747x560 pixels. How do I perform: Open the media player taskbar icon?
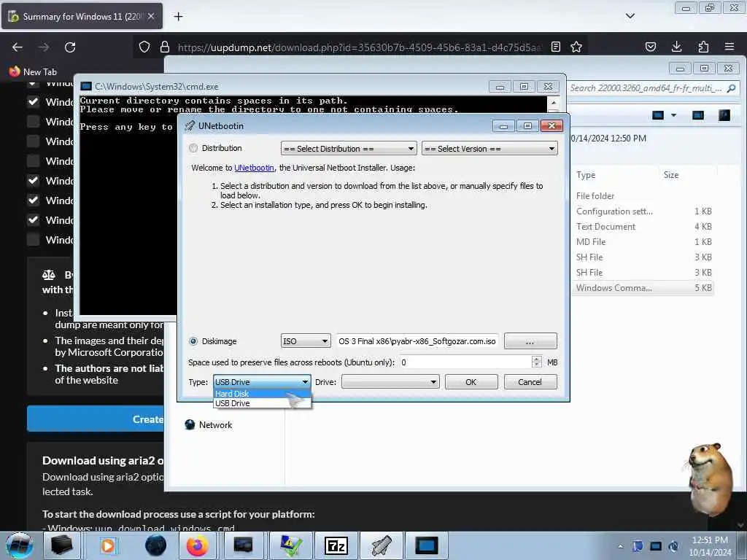(x=108, y=545)
